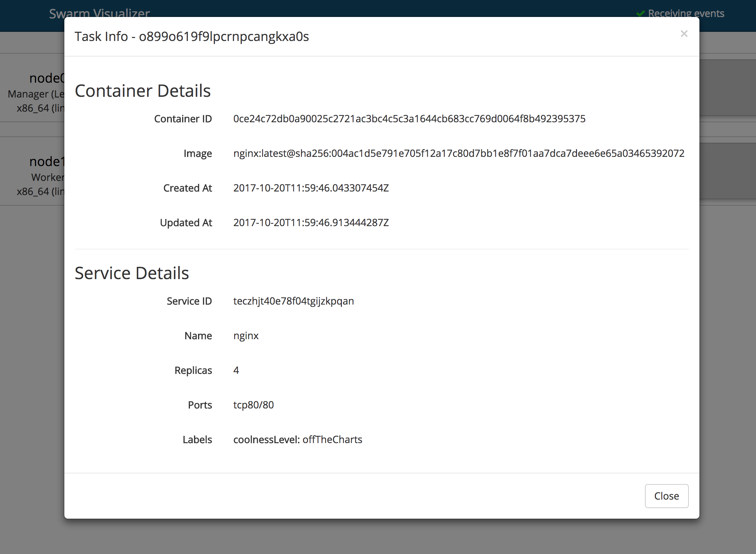Image resolution: width=756 pixels, height=554 pixels.
Task: Click the Task Info dialog title
Action: point(192,36)
